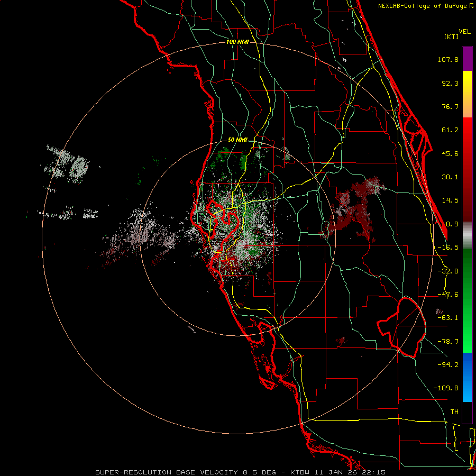The image size is (476, 476).
Task: Click the -63.1 velocity scale value
Action: click(x=448, y=318)
